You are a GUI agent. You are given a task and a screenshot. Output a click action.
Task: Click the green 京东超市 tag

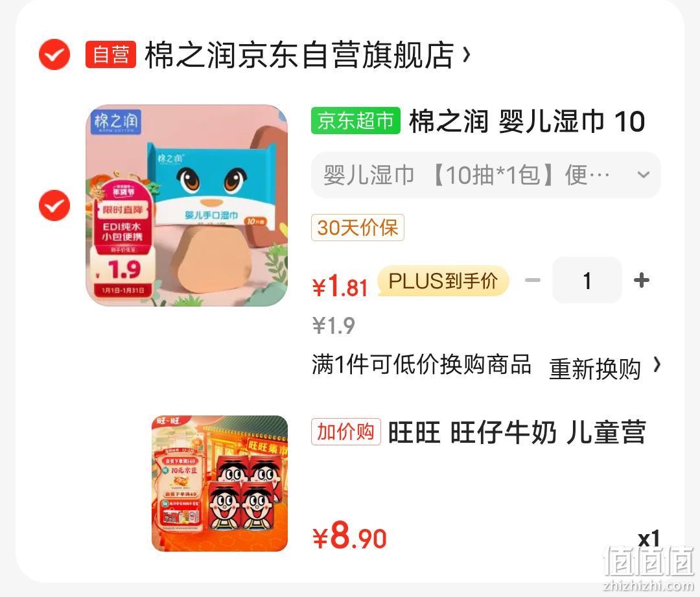point(355,121)
